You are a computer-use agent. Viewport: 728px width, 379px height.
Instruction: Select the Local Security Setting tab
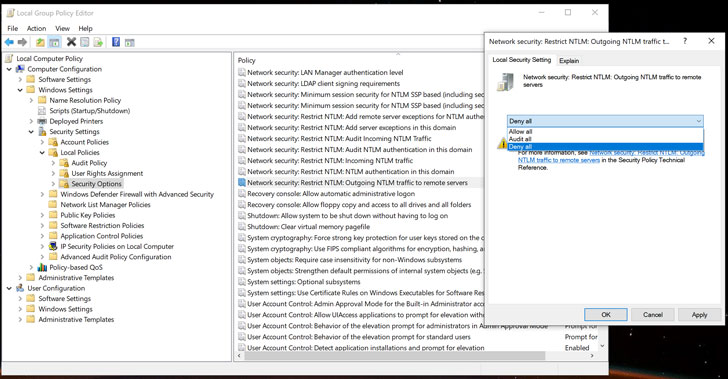coord(521,60)
